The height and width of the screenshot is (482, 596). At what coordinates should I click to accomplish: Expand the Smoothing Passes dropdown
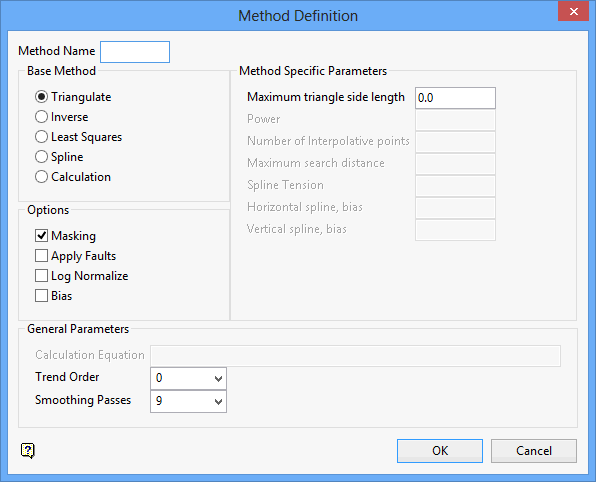tap(189, 401)
